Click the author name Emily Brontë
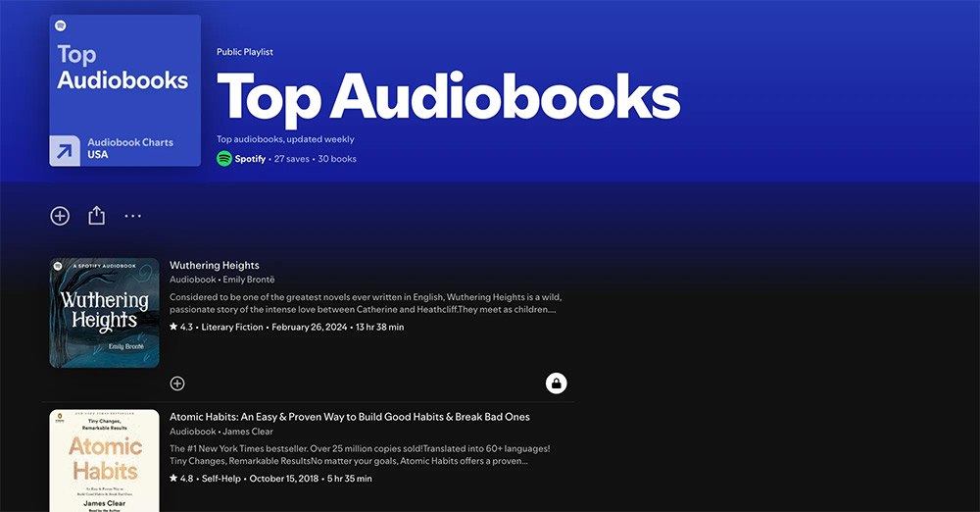Image resolution: width=980 pixels, height=512 pixels. point(249,280)
